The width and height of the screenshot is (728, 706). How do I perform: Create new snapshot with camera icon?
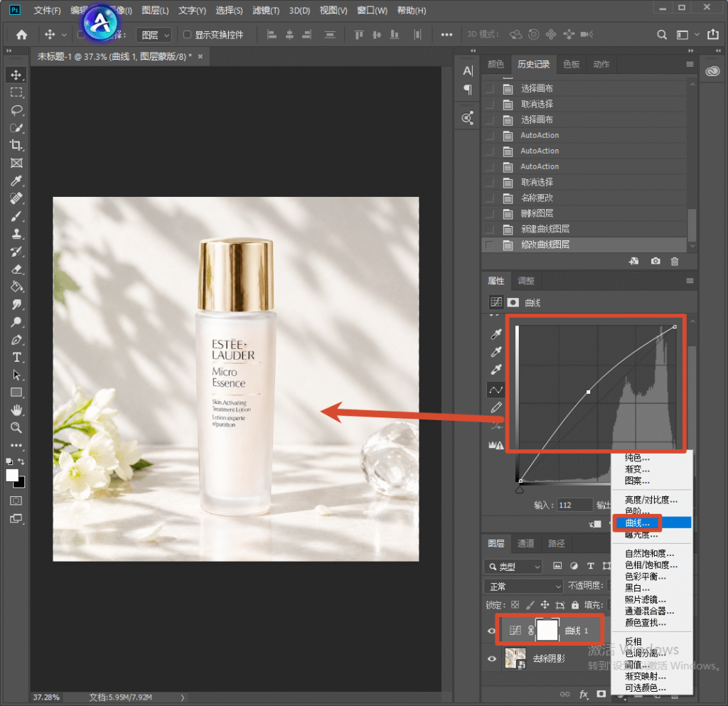655,262
